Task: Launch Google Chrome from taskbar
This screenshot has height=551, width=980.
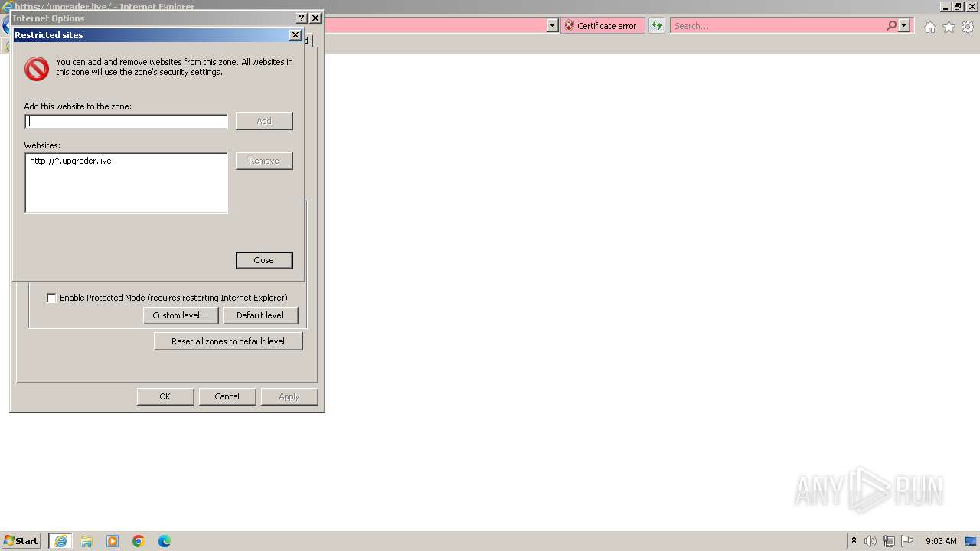Action: (139, 541)
